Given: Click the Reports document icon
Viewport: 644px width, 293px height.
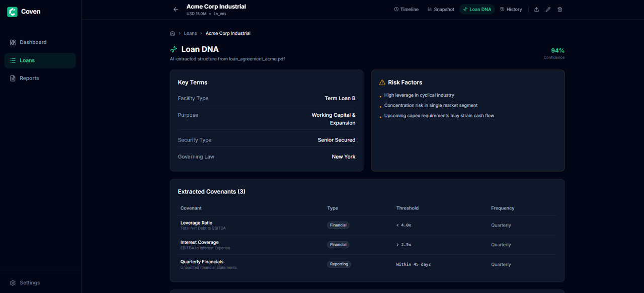Looking at the screenshot, I should pos(13,78).
